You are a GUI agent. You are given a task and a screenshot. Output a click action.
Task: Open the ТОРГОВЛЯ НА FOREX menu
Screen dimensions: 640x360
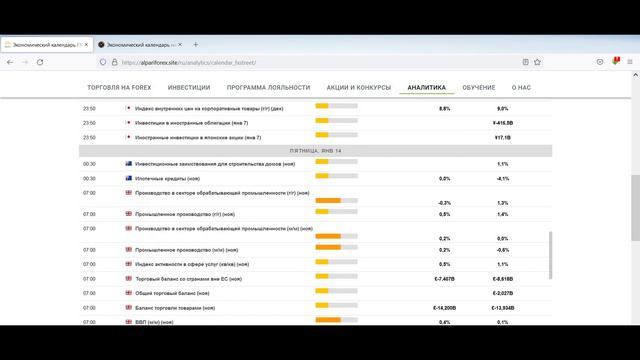pos(119,87)
